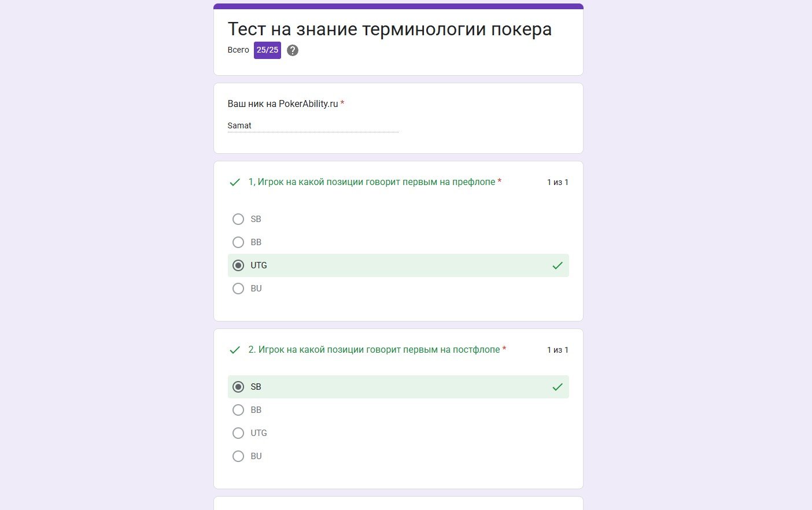The width and height of the screenshot is (812, 510).
Task: Select UTG radio button in question 2
Action: pyautogui.click(x=238, y=433)
